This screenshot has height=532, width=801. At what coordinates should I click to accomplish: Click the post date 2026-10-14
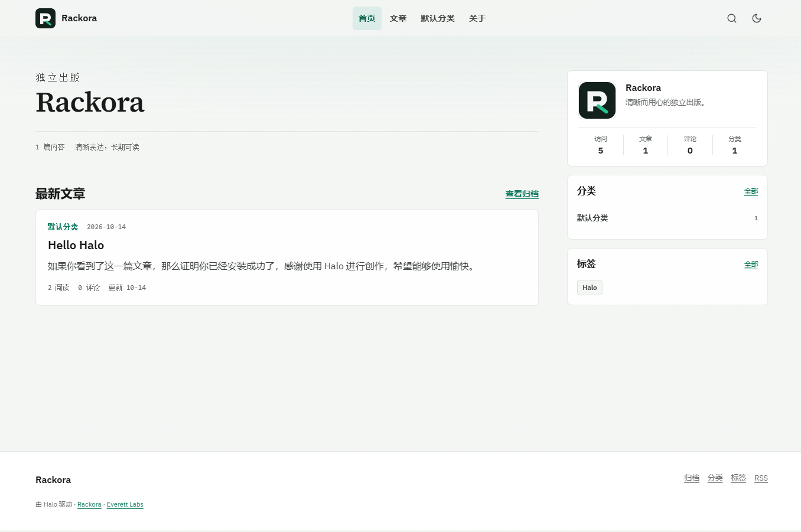pos(106,227)
